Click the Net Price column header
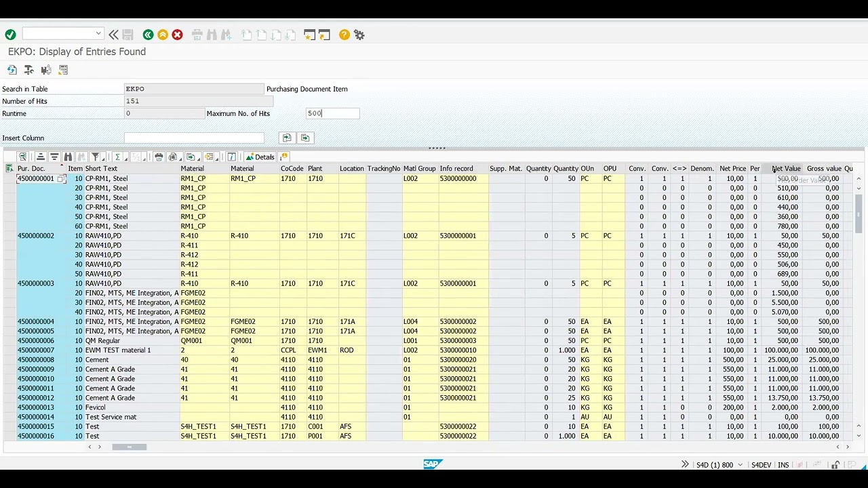The width and height of the screenshot is (868, 488). (732, 168)
